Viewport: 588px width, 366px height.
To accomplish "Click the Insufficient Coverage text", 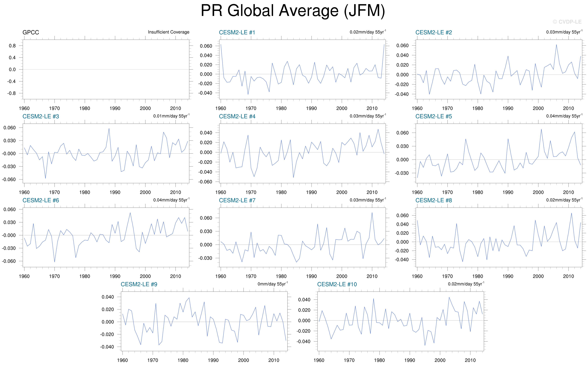I will [168, 32].
